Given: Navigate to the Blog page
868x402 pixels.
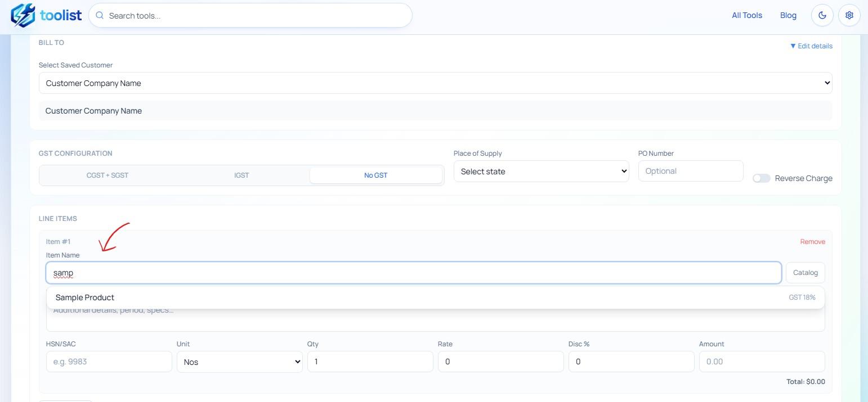Looking at the screenshot, I should point(788,15).
